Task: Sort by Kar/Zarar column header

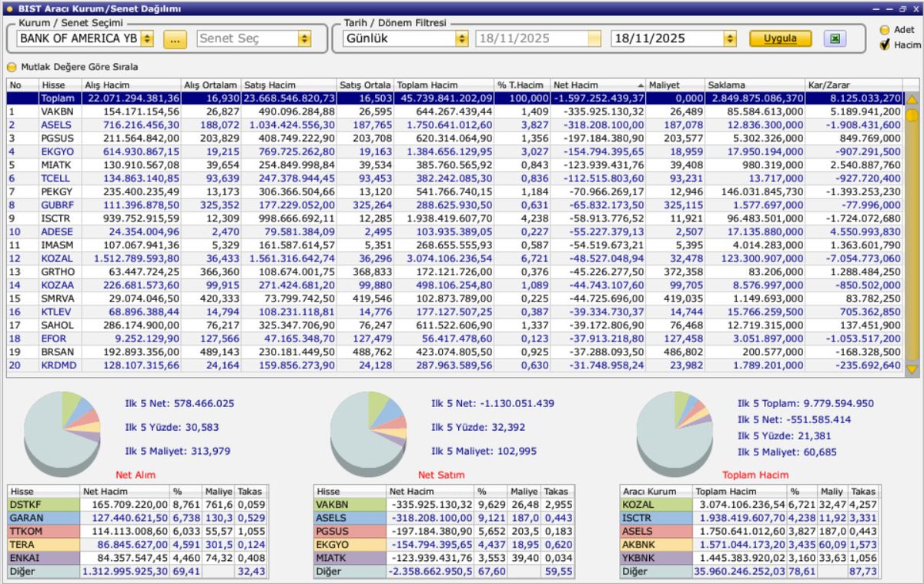Action: click(x=852, y=85)
